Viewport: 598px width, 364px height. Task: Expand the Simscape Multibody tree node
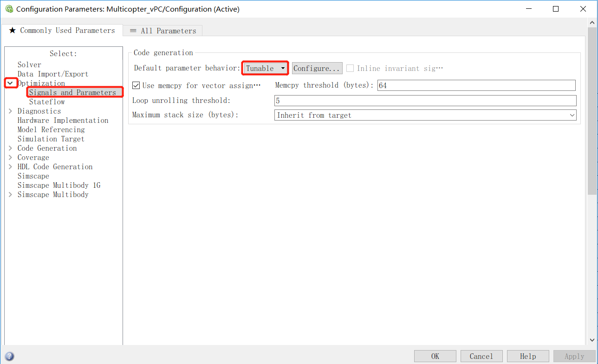(x=10, y=194)
